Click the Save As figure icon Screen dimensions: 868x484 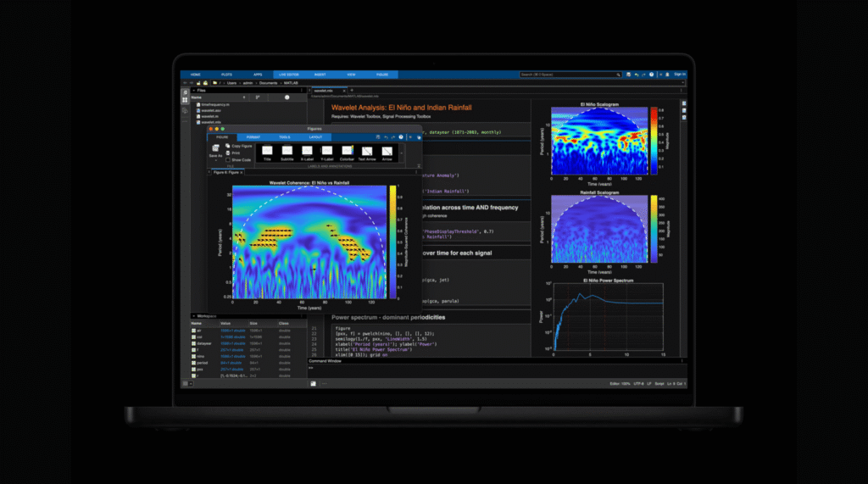(215, 150)
